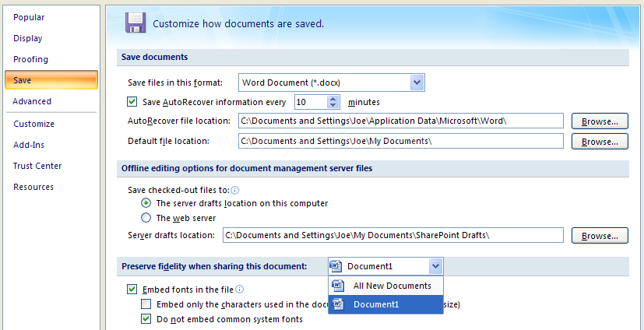Screen dimensions: 644x330
Task: Click Word icon beside highlighted Document1 option
Action: click(339, 304)
